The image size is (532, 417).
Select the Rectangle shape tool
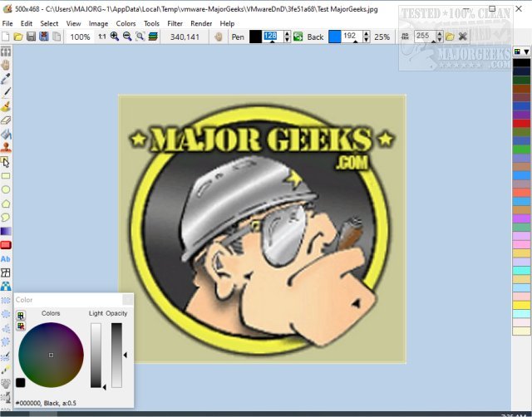click(x=6, y=175)
